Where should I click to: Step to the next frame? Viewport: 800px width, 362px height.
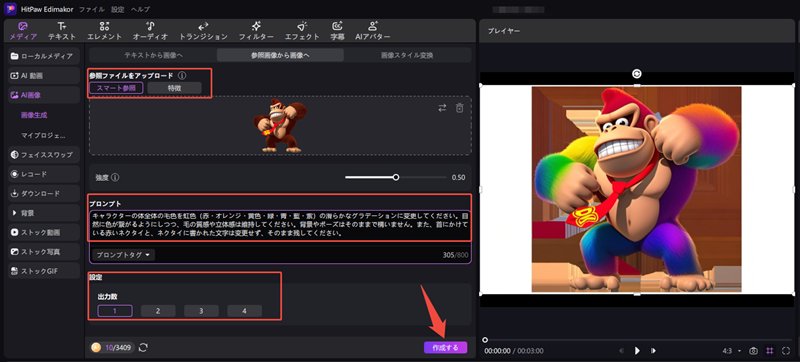point(653,351)
